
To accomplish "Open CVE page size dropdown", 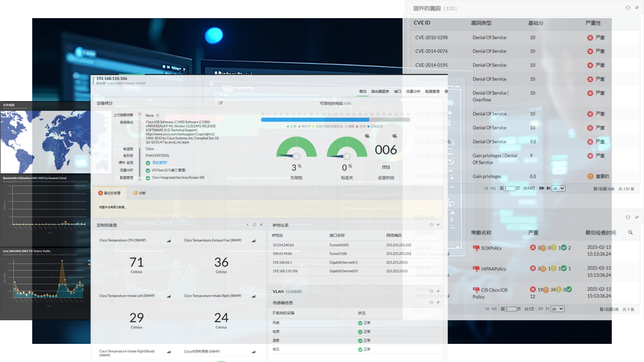I will click(558, 188).
